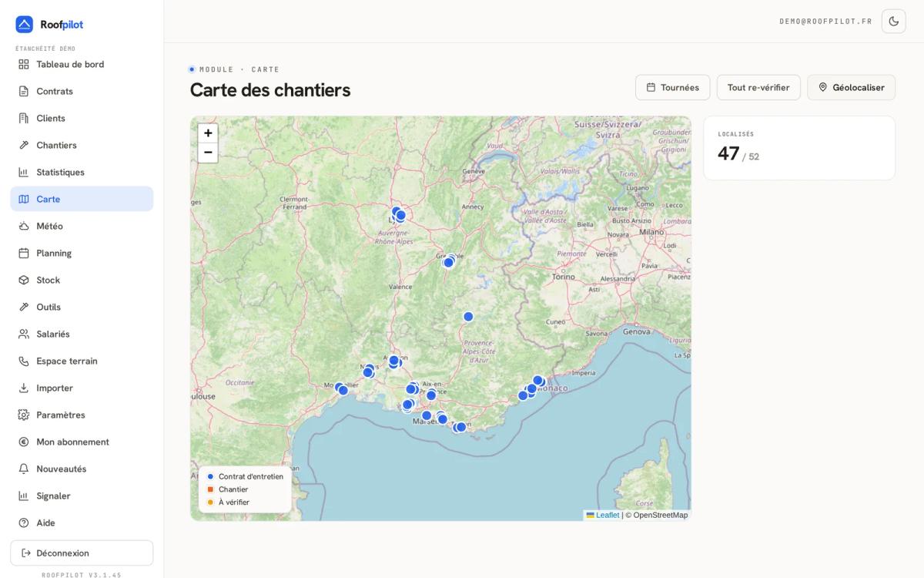Viewport: 924px width, 578px height.
Task: Select Météo in the sidebar
Action: [x=82, y=226]
